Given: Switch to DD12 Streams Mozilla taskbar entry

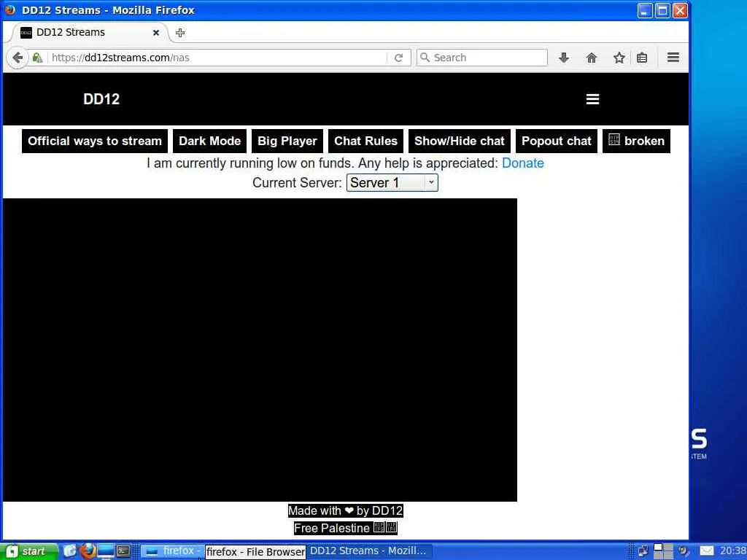Looking at the screenshot, I should pyautogui.click(x=368, y=551).
